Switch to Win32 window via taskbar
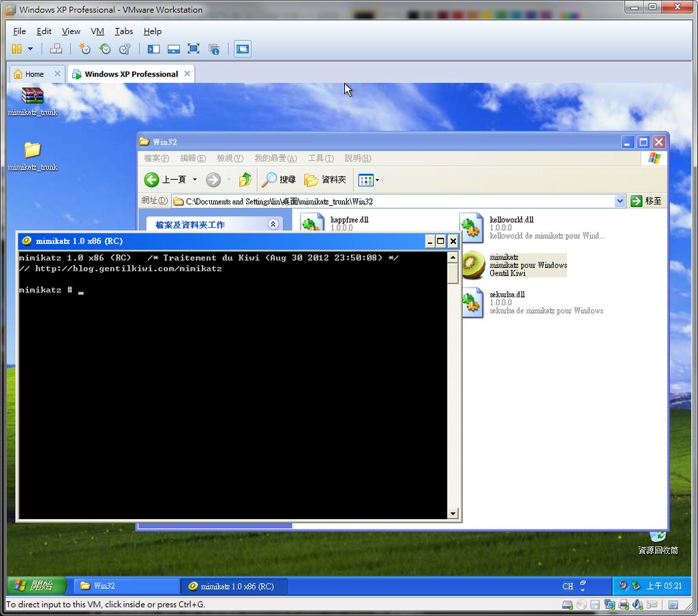The image size is (698, 616). click(x=126, y=586)
